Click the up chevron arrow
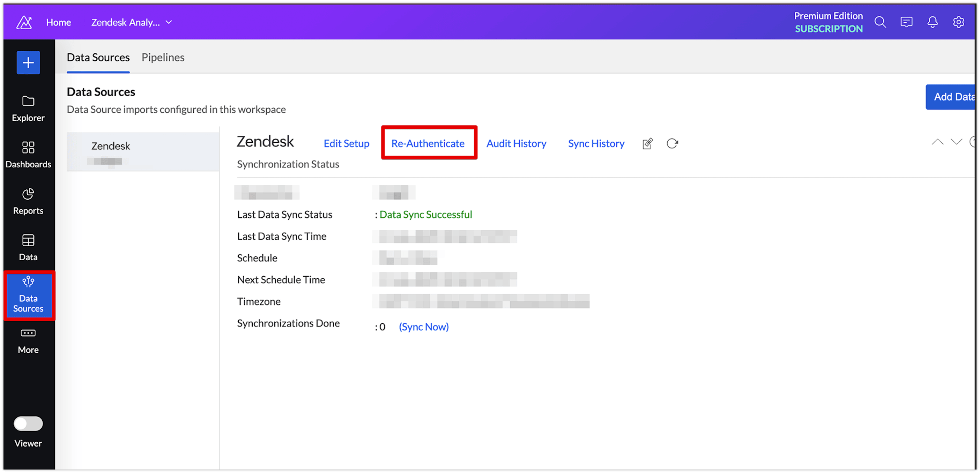 coord(937,142)
